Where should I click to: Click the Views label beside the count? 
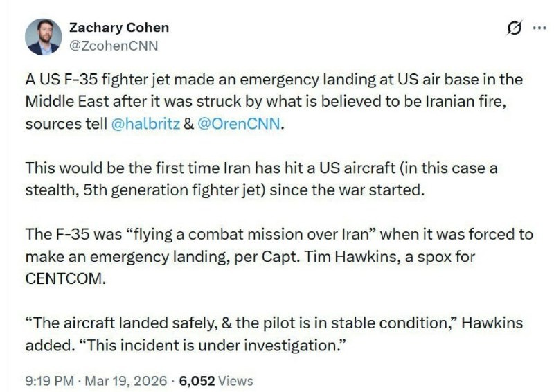[x=236, y=381]
